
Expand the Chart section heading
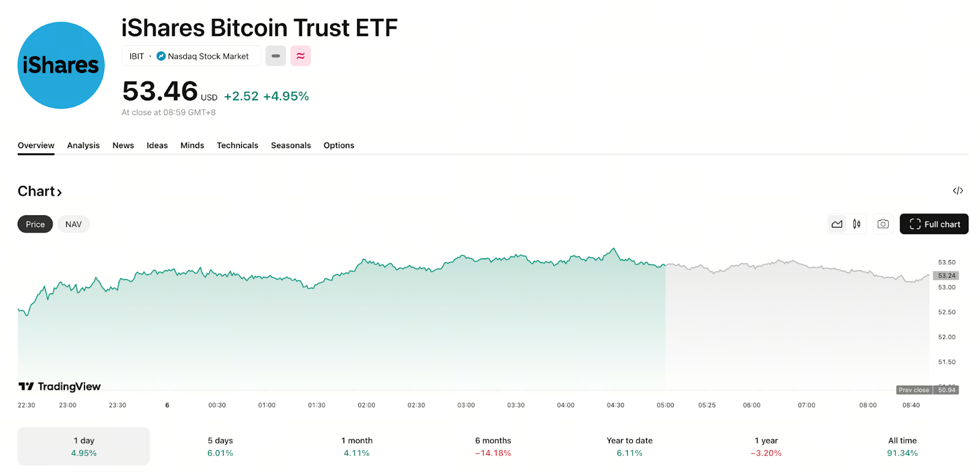tap(40, 192)
